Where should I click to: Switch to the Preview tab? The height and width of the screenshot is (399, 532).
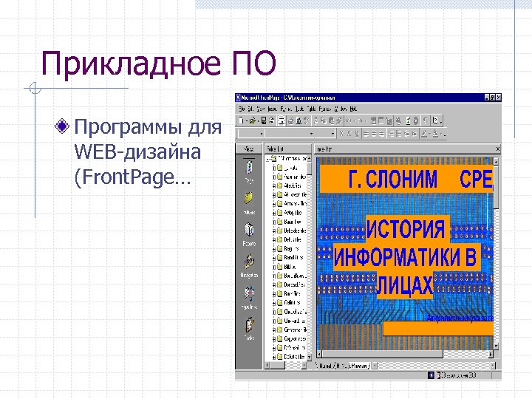pyautogui.click(x=358, y=366)
